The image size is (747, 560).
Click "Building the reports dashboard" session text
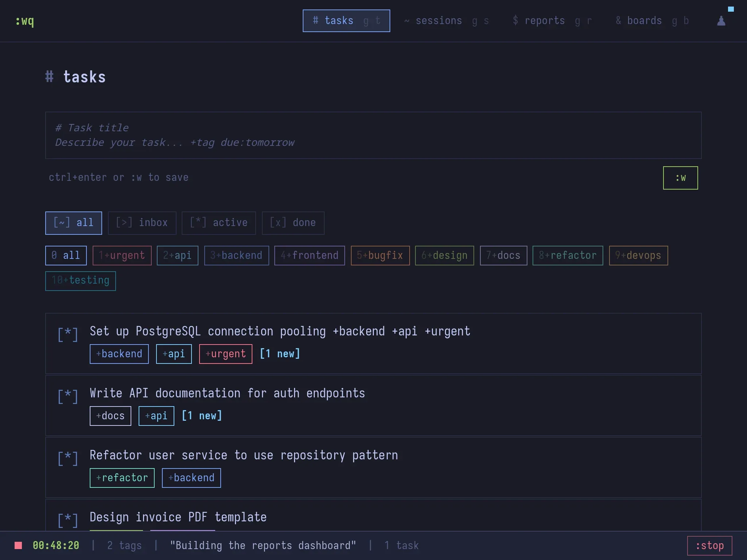[263, 545]
